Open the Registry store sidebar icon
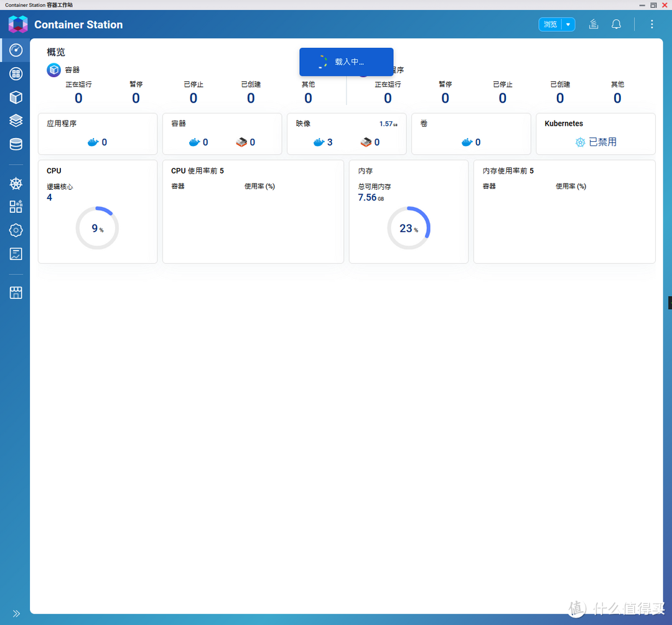The height and width of the screenshot is (625, 672). point(16,293)
